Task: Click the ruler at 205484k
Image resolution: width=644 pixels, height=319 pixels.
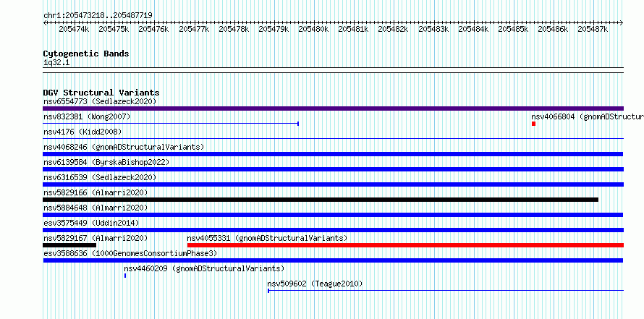Action: pyautogui.click(x=473, y=29)
